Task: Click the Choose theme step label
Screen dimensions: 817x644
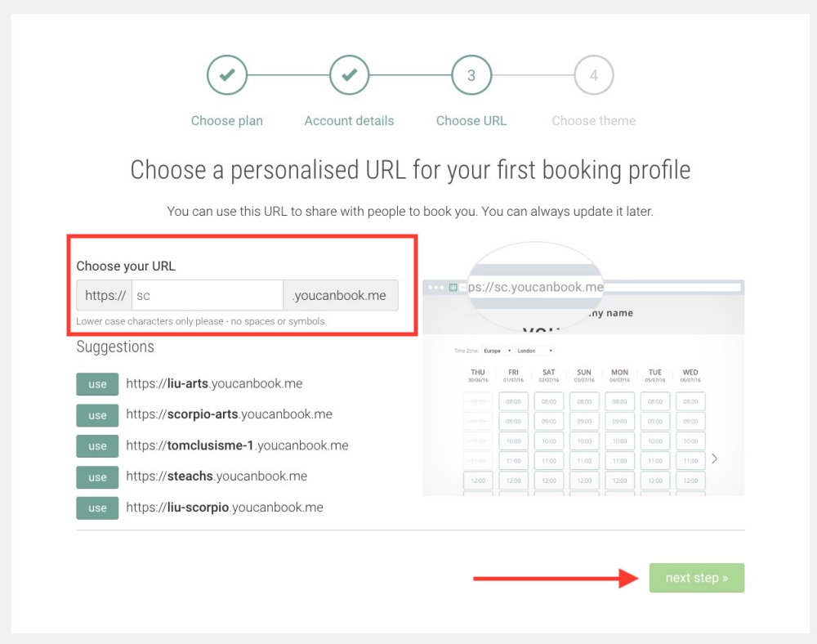Action: pos(593,121)
